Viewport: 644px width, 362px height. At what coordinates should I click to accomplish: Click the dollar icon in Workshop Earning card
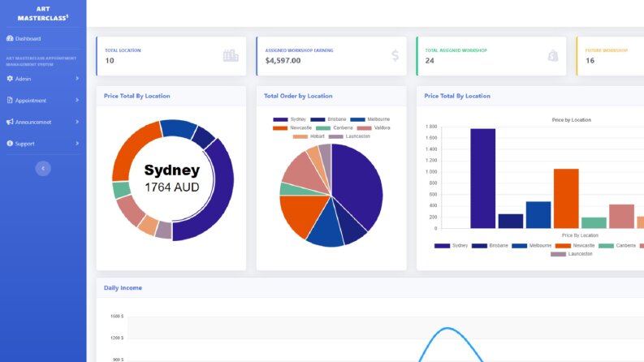click(x=395, y=55)
